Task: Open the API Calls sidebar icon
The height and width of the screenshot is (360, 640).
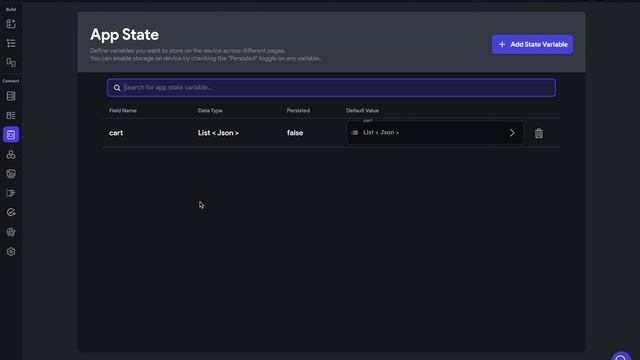Action: tap(11, 154)
